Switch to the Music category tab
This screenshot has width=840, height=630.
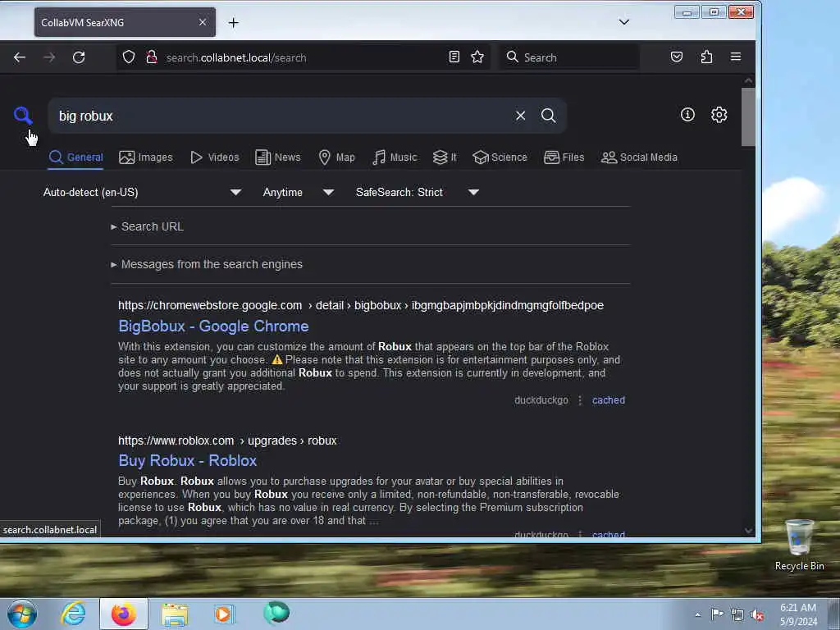coord(395,157)
